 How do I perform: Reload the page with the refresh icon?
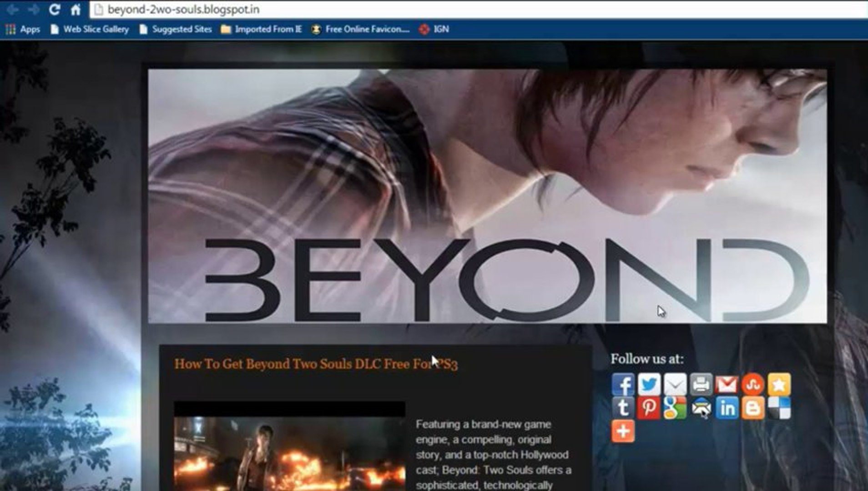pyautogui.click(x=55, y=9)
